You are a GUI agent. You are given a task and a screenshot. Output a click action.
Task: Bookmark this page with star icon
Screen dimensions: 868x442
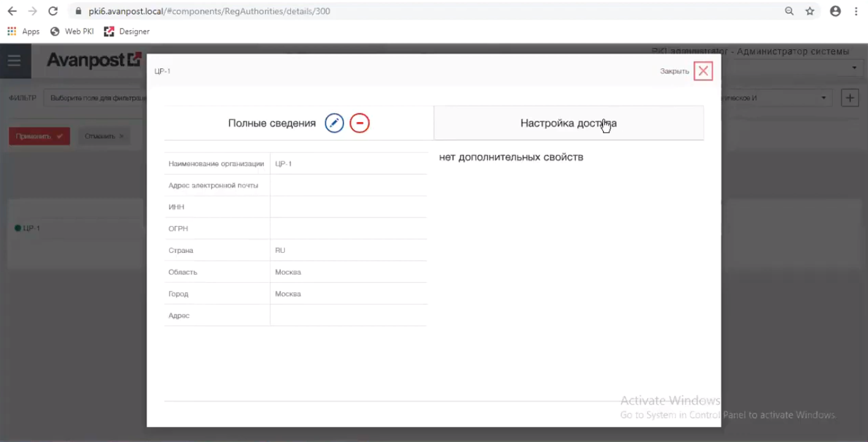point(810,11)
